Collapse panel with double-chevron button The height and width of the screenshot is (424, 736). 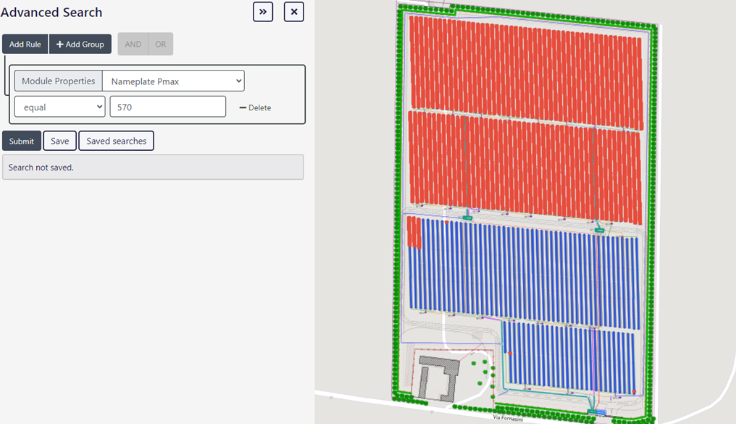(263, 12)
